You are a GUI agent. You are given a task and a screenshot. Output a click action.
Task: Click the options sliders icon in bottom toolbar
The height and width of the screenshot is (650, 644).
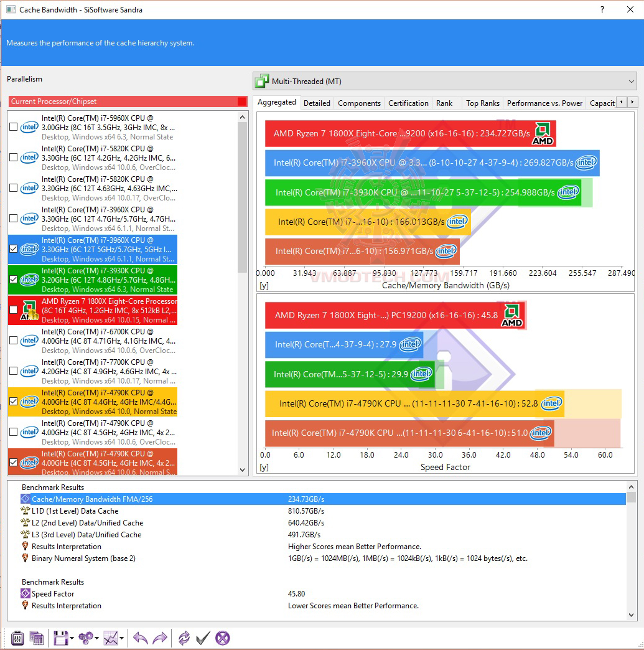pyautogui.click(x=17, y=638)
